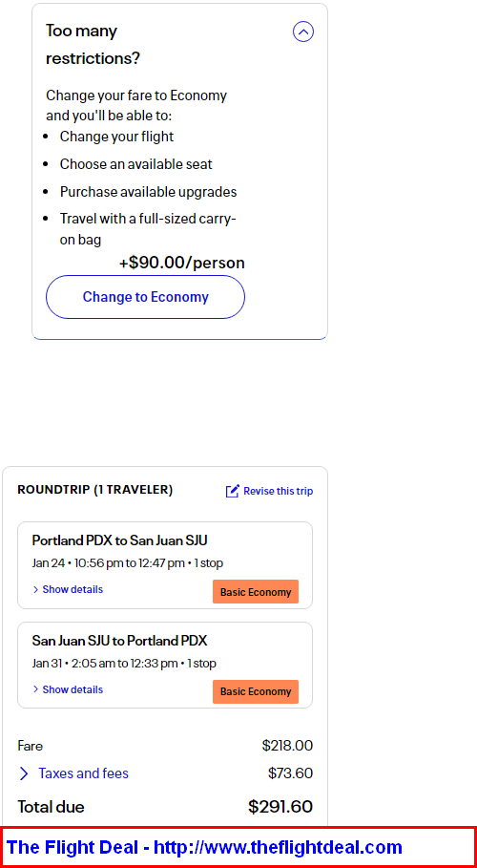Click the +$90.00/person upgrade price
The image size is (477, 868).
click(182, 263)
